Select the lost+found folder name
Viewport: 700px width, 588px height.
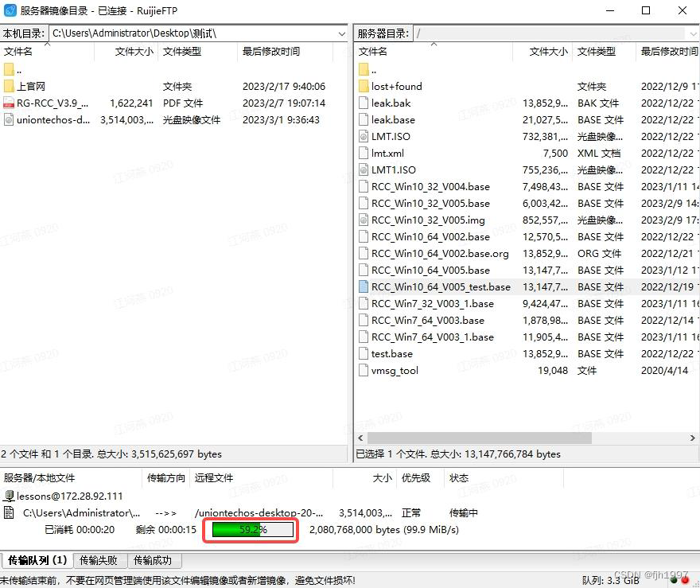pyautogui.click(x=396, y=86)
